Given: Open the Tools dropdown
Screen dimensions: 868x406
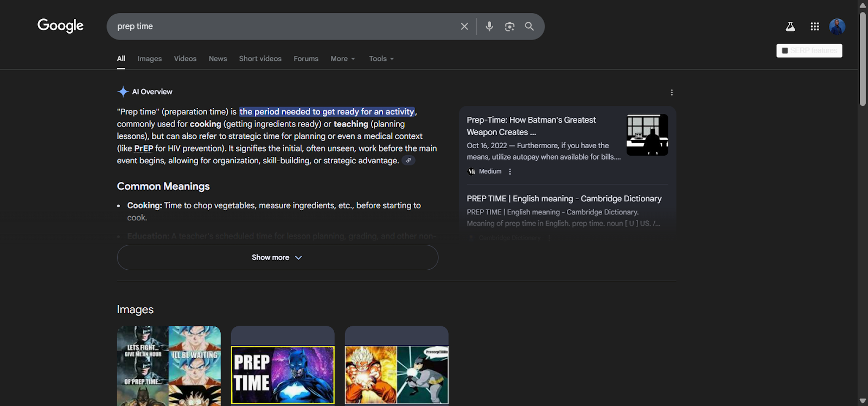Looking at the screenshot, I should (x=381, y=59).
